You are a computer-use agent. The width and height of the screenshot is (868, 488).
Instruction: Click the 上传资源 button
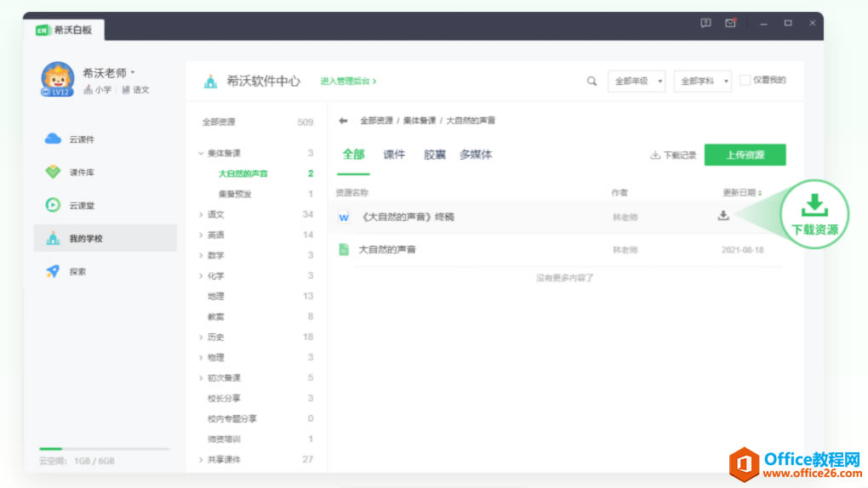pyautogui.click(x=745, y=155)
